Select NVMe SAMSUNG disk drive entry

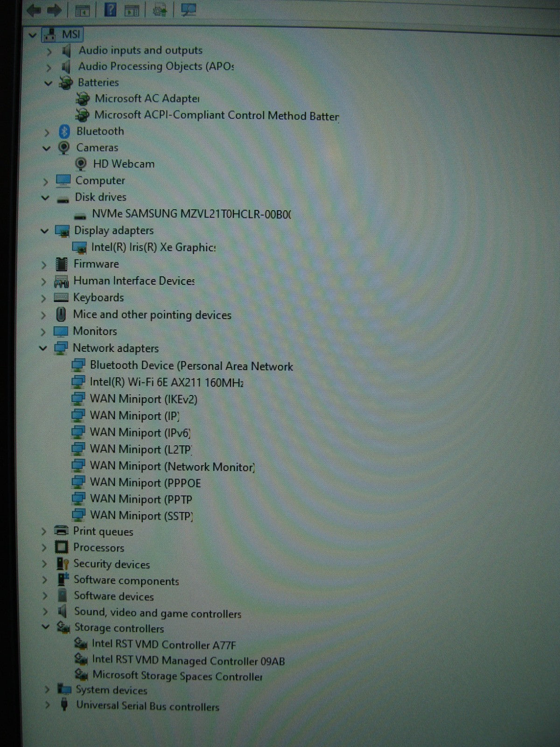[191, 214]
